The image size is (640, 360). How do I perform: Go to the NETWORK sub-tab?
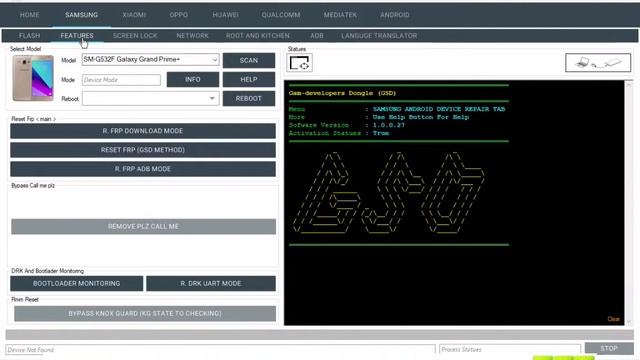click(x=193, y=36)
